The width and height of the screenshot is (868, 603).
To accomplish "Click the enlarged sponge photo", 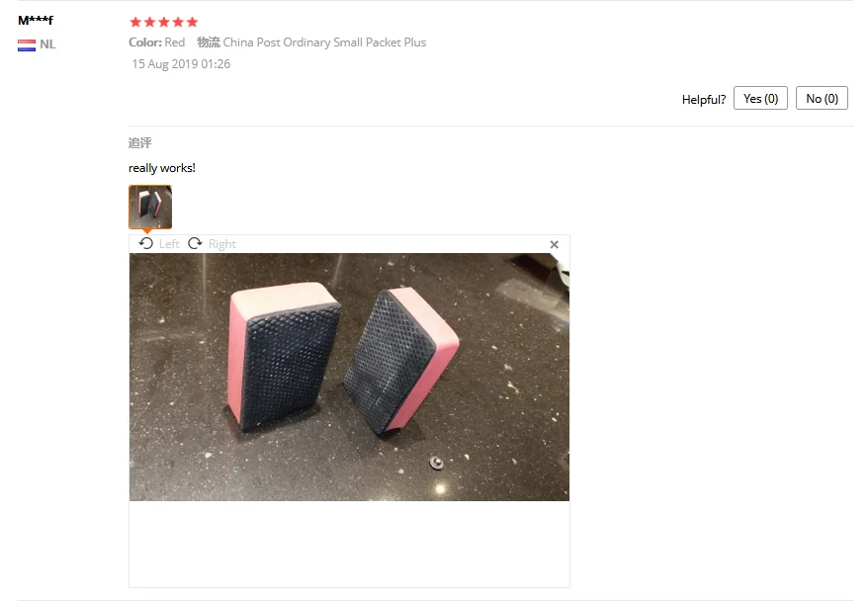I will click(x=349, y=377).
